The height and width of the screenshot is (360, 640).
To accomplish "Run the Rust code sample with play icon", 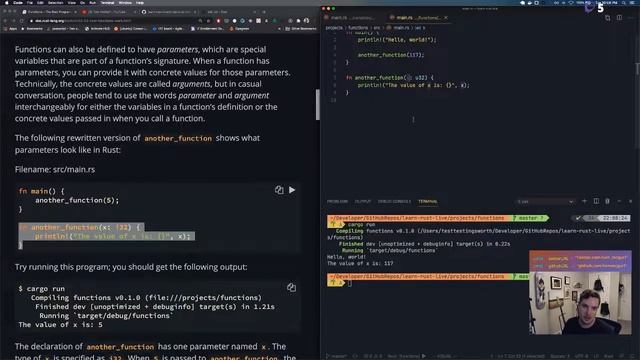I will 292,190.
